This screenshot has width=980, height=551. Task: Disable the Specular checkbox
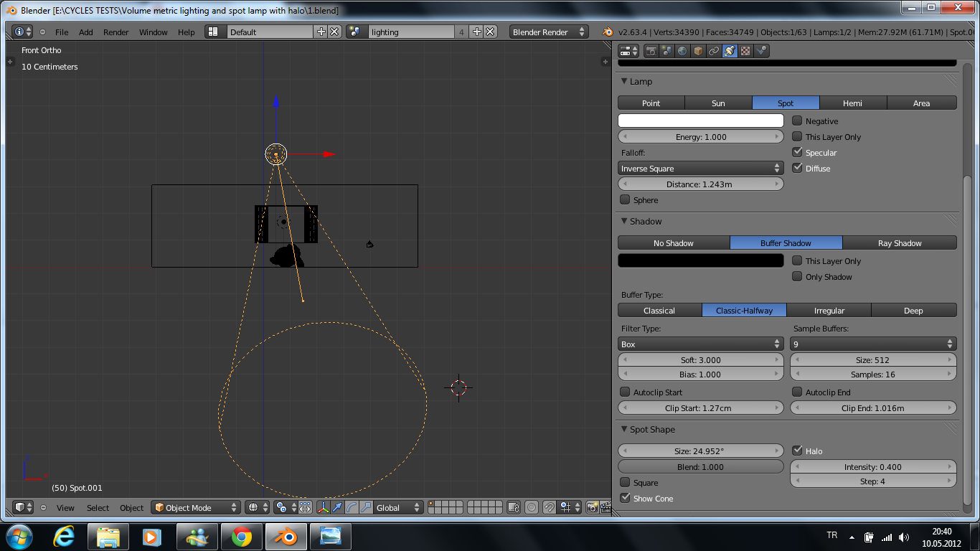point(798,152)
